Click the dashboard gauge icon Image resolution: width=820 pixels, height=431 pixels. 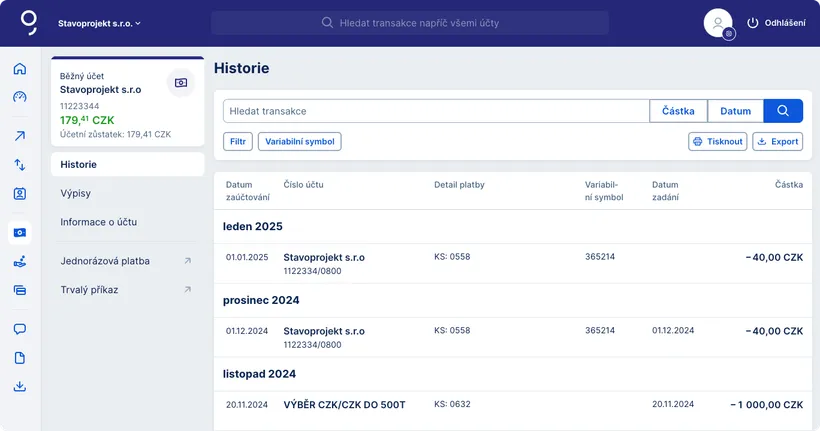pos(19,97)
